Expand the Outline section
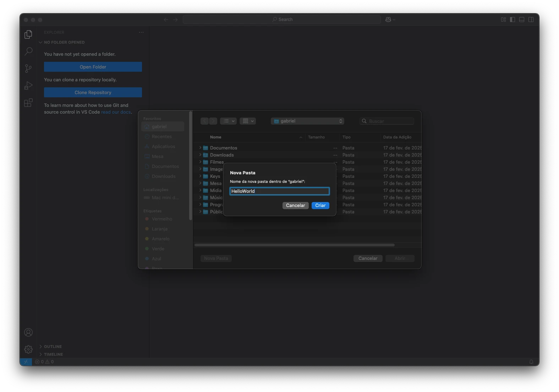 [53, 347]
